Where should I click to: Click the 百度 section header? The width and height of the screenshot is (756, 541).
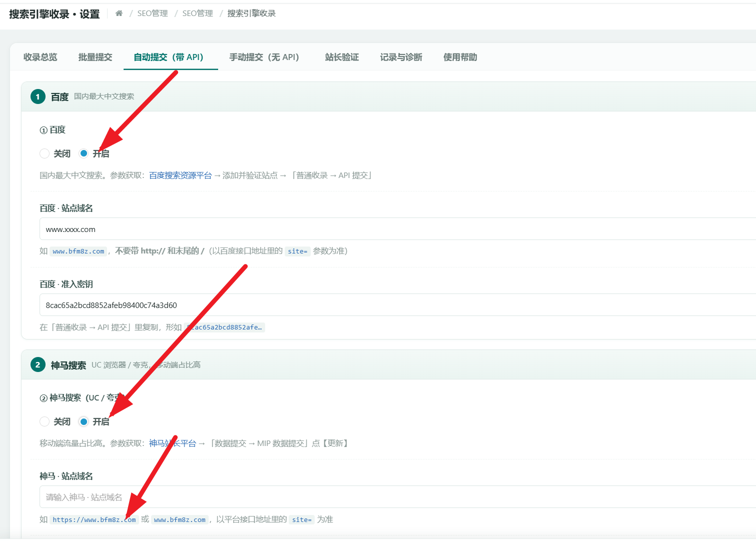[x=389, y=96]
